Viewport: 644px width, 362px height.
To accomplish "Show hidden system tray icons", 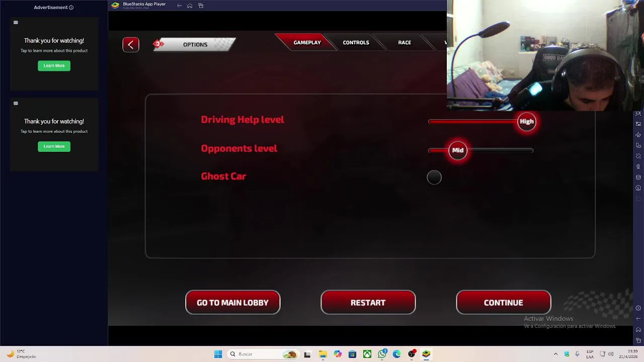I will pos(555,354).
